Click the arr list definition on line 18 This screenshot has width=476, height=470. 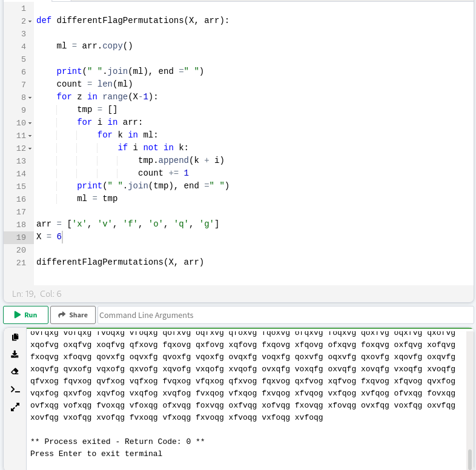127,224
